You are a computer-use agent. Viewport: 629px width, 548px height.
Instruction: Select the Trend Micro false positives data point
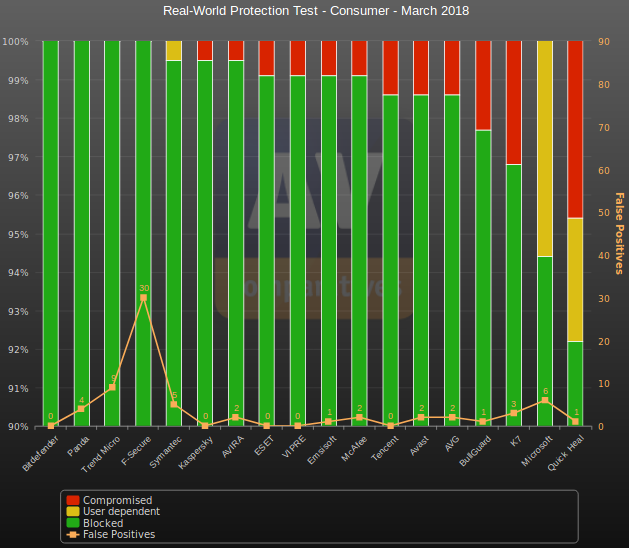(x=112, y=387)
